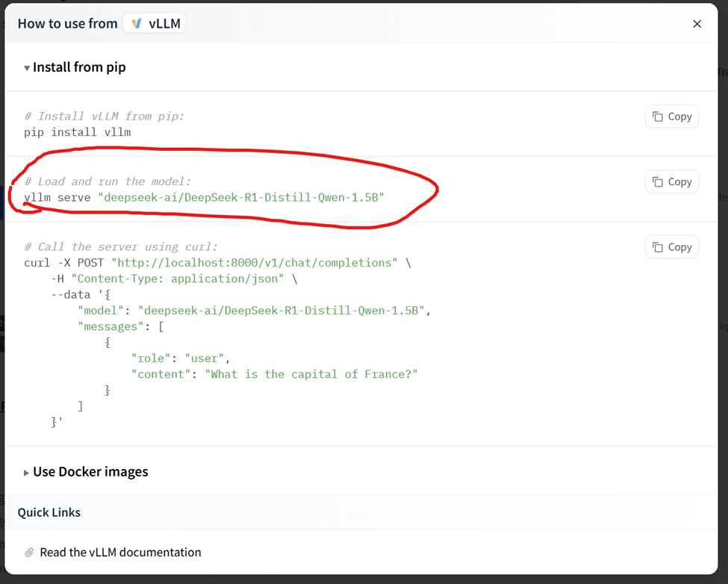Copy the pip install vllm command

click(672, 117)
